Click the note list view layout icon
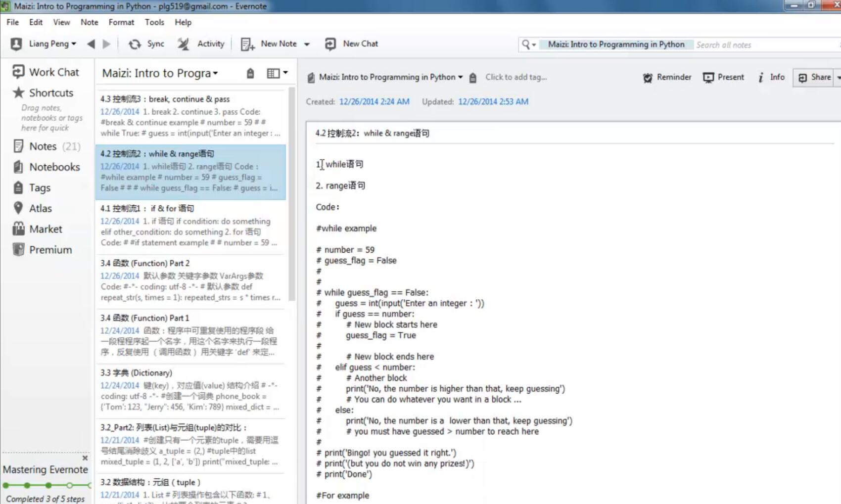Screen dimensions: 841x504 273,73
